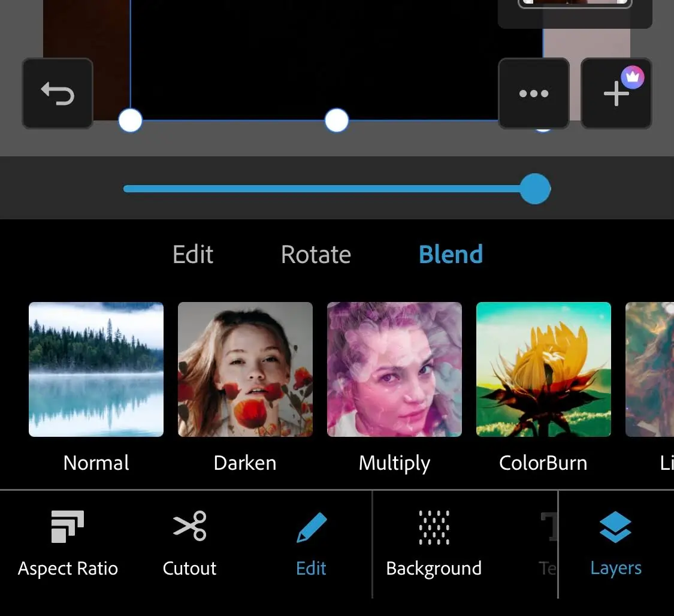Tap the premium crown badge
This screenshot has height=616, width=674.
click(x=632, y=77)
